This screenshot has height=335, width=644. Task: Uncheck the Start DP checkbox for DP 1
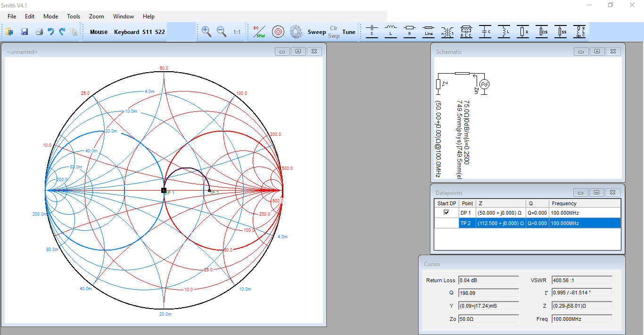click(x=446, y=213)
